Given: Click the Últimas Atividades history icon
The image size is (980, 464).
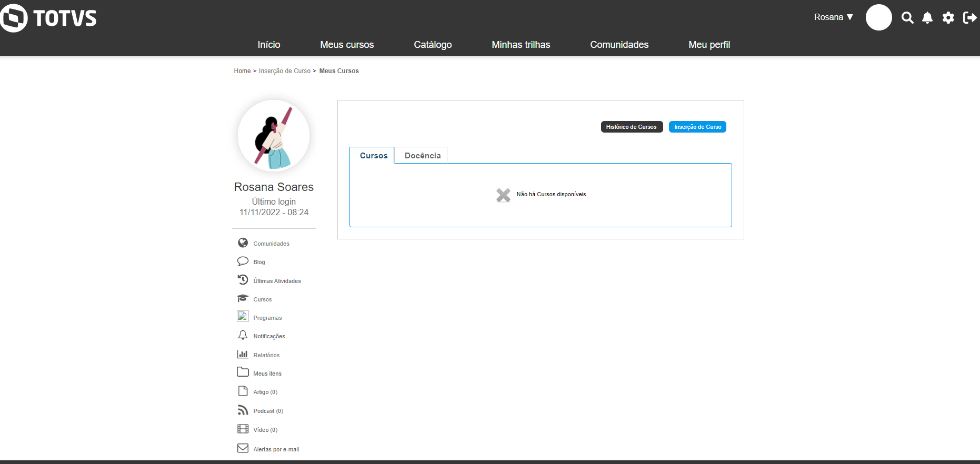Looking at the screenshot, I should point(243,279).
